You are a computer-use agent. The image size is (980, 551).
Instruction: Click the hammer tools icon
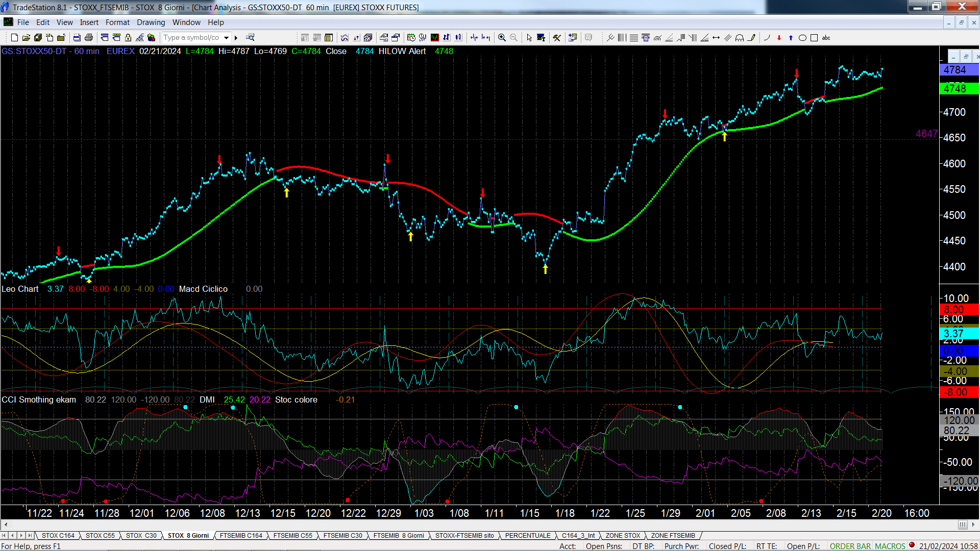click(557, 38)
